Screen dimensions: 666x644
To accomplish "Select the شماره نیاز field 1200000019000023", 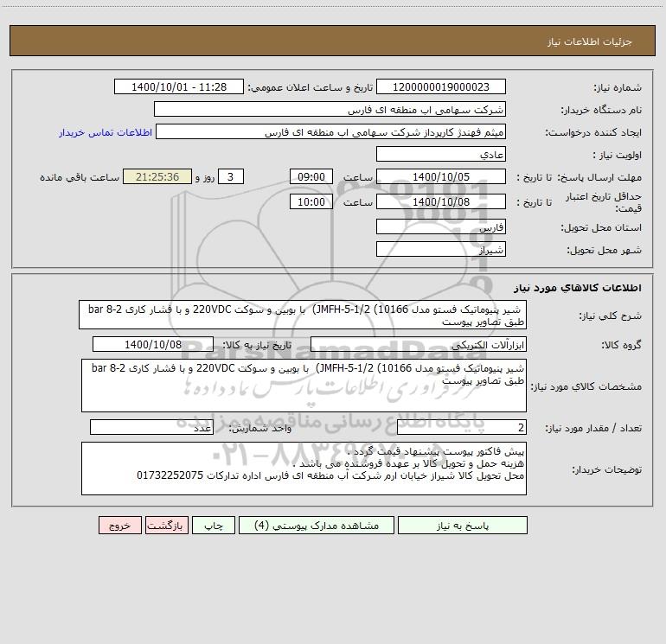I will (x=441, y=86).
